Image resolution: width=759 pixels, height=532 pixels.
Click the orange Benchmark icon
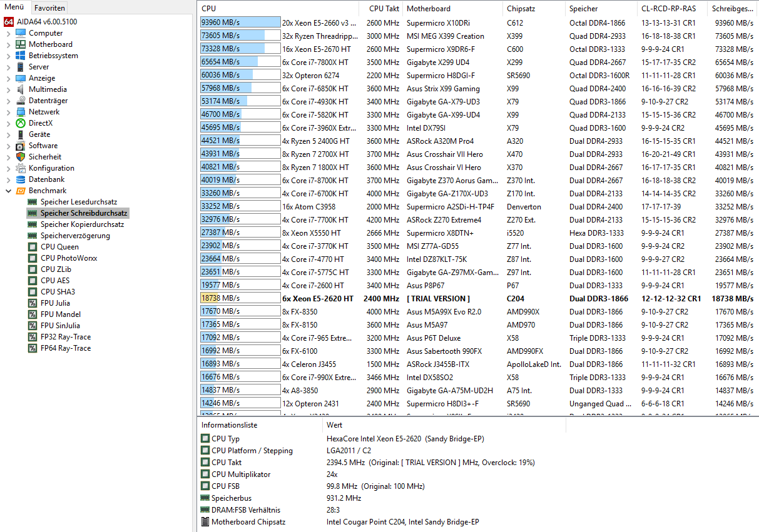(21, 191)
